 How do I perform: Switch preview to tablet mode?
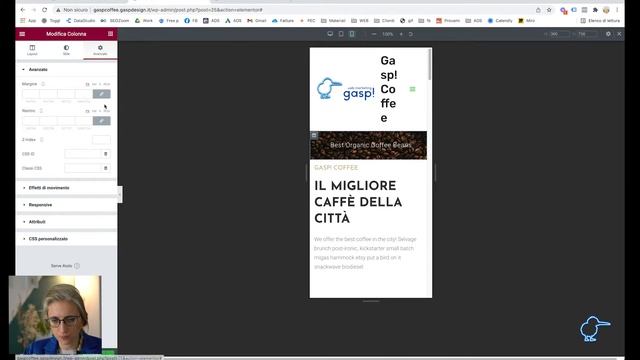pos(341,34)
